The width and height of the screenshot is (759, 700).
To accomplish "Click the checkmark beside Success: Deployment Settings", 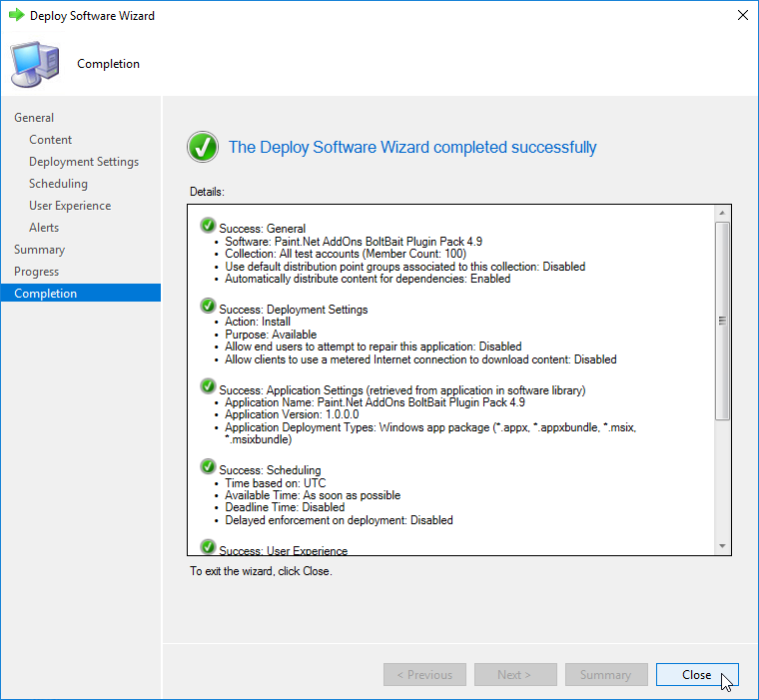I will click(208, 306).
